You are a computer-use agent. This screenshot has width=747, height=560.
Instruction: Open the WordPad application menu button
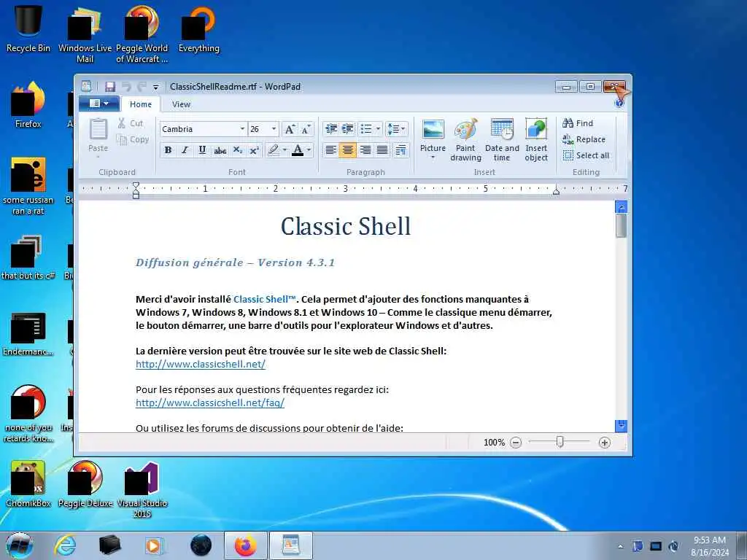click(98, 104)
